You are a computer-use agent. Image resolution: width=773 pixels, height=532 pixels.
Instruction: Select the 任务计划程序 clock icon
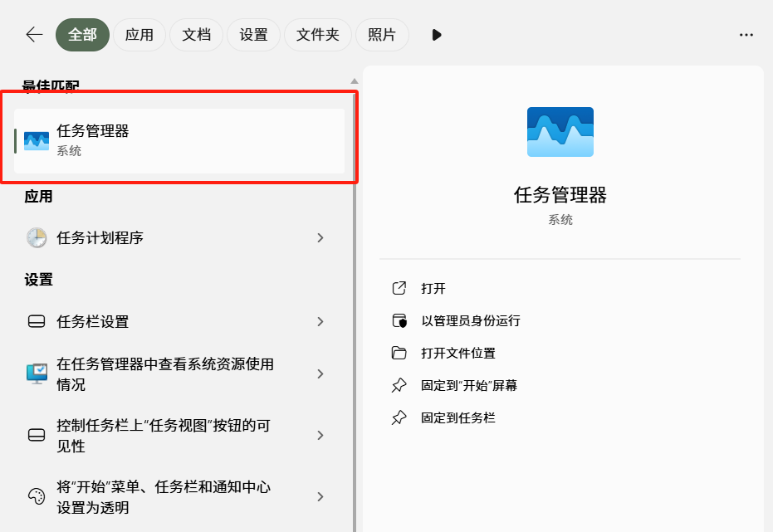37,237
